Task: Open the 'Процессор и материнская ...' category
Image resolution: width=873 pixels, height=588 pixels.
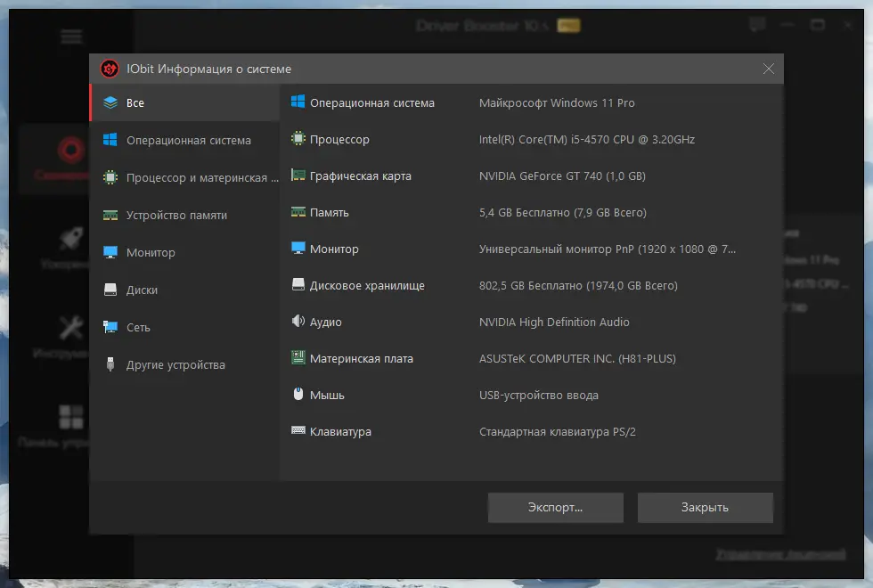Action: [x=185, y=177]
